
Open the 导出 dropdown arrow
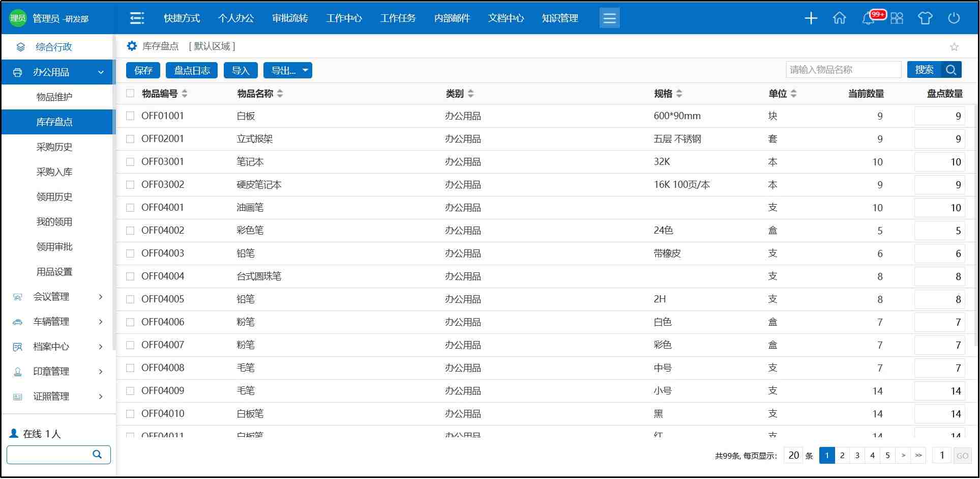[x=305, y=70]
